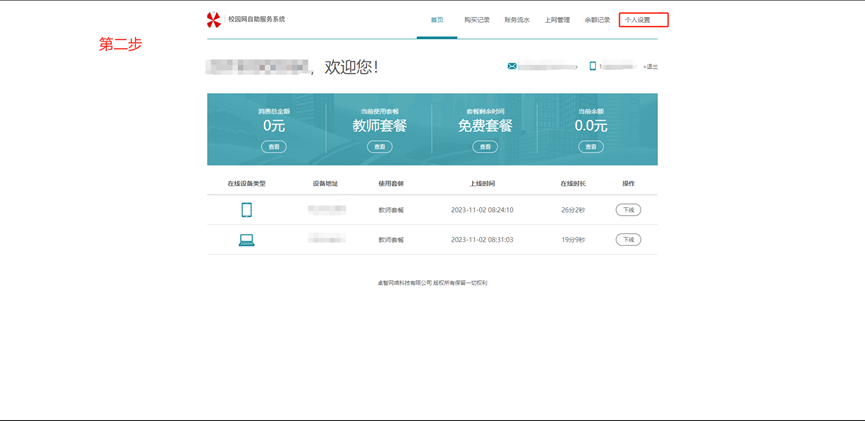Open the 首页 home tab
The width and height of the screenshot is (865, 421).
(x=437, y=20)
